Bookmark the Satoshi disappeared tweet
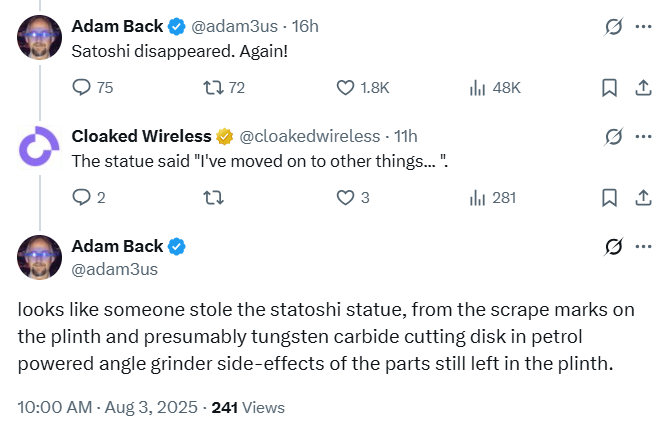 pyautogui.click(x=608, y=87)
